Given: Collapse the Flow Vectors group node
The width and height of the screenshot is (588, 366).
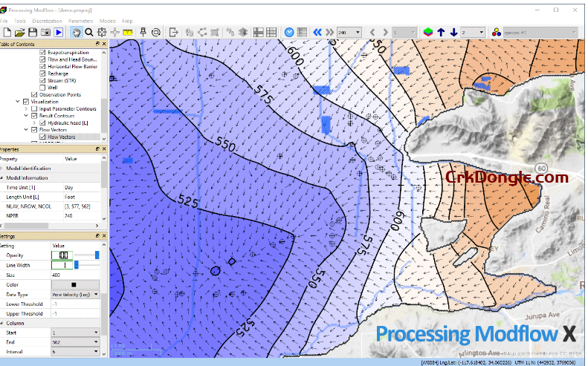Looking at the screenshot, I should [26, 130].
